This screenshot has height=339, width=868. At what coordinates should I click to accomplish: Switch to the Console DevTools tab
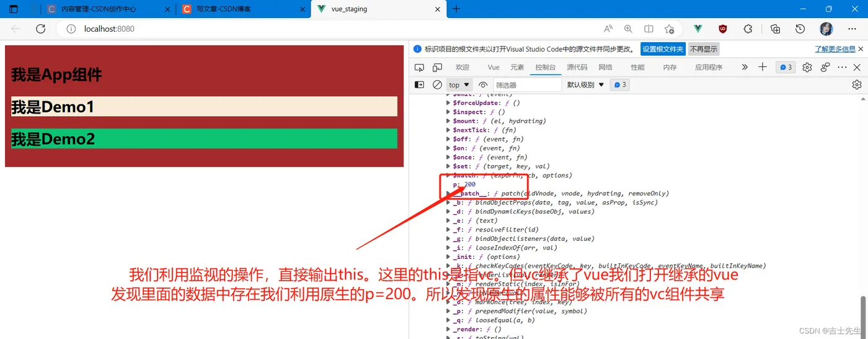546,67
